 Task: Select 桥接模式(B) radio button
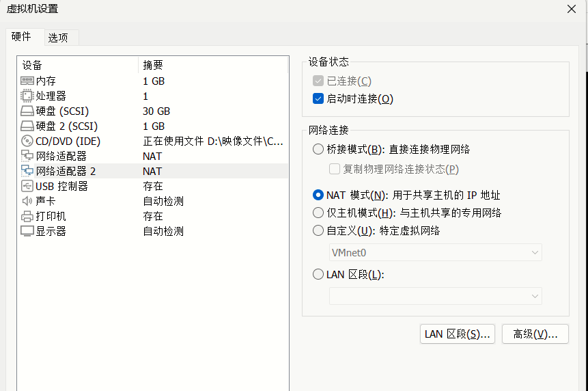[x=318, y=149]
